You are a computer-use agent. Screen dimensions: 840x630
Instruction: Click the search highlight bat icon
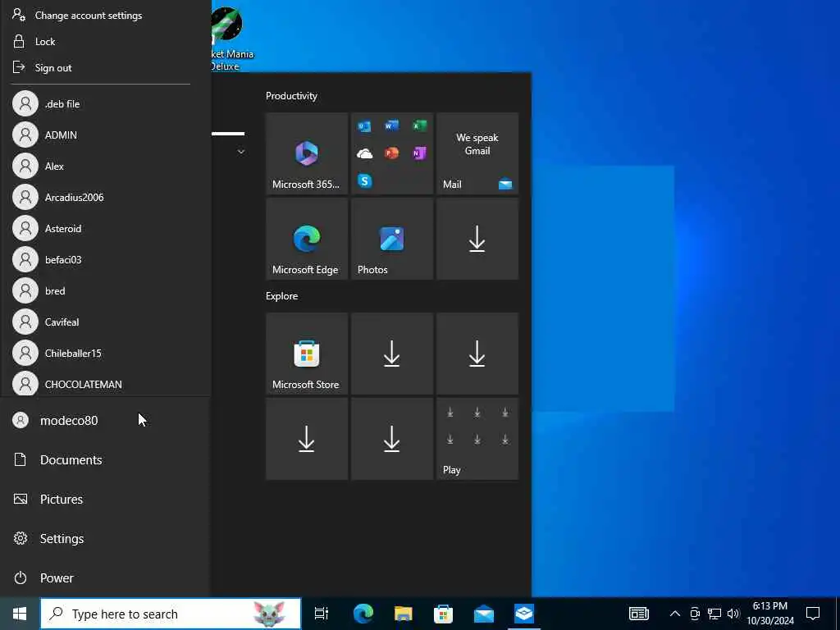pos(268,614)
